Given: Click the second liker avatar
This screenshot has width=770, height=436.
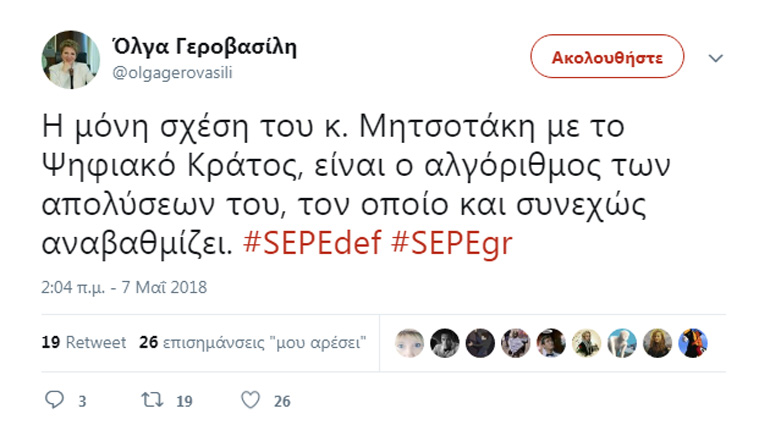Looking at the screenshot, I should [x=444, y=343].
